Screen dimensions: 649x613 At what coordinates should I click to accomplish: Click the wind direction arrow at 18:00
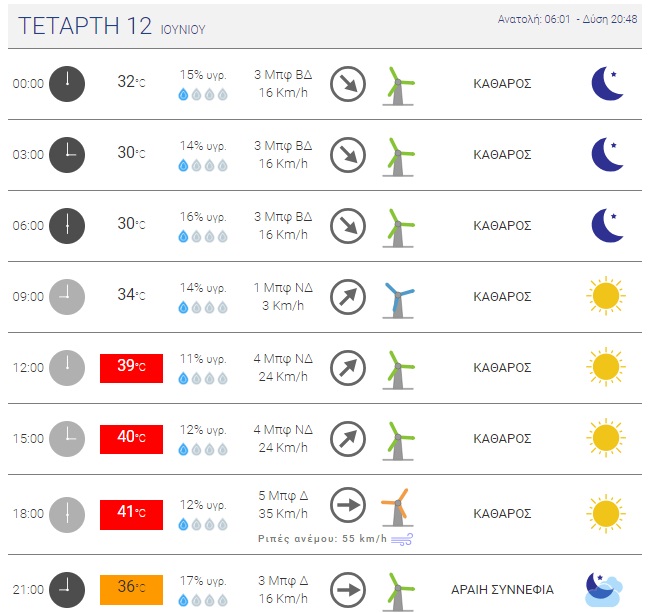[348, 505]
